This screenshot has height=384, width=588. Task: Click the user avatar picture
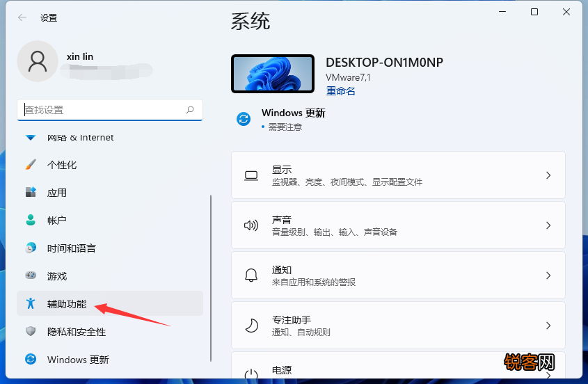tap(38, 61)
